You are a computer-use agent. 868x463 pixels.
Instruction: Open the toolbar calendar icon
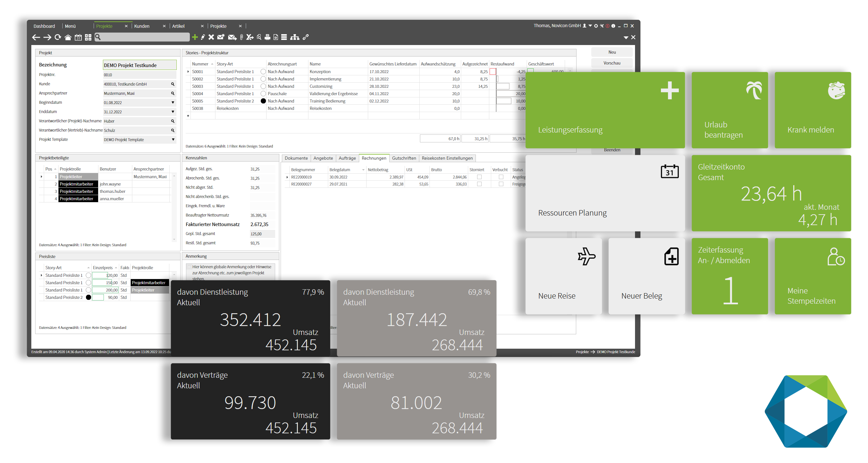[x=78, y=37]
